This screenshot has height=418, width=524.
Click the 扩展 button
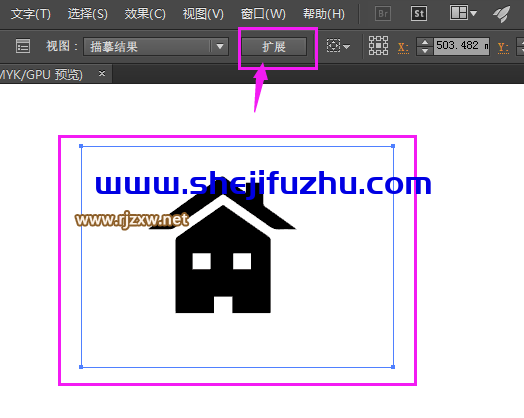pos(274,46)
